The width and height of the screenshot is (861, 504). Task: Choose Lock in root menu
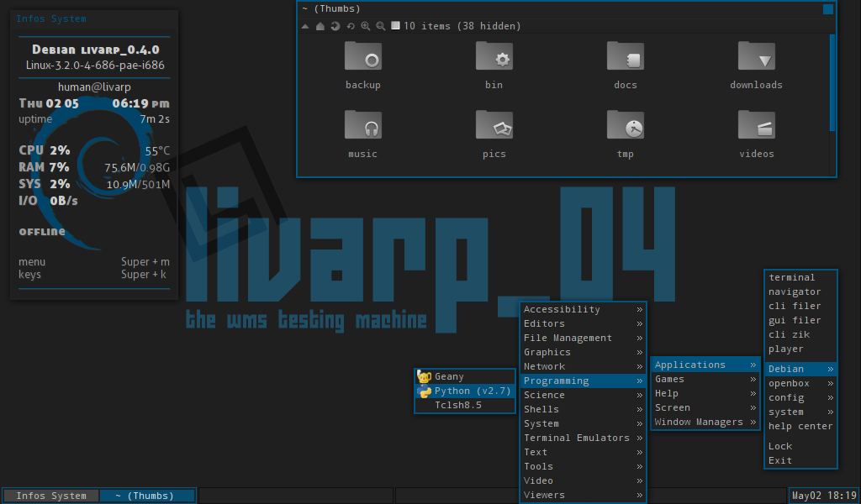[x=800, y=446]
